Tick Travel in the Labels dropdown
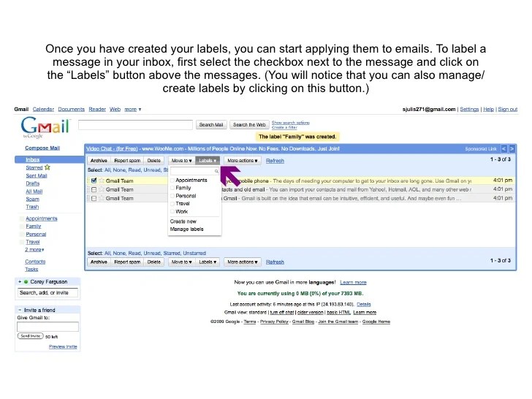The width and height of the screenshot is (532, 399). tap(172, 204)
